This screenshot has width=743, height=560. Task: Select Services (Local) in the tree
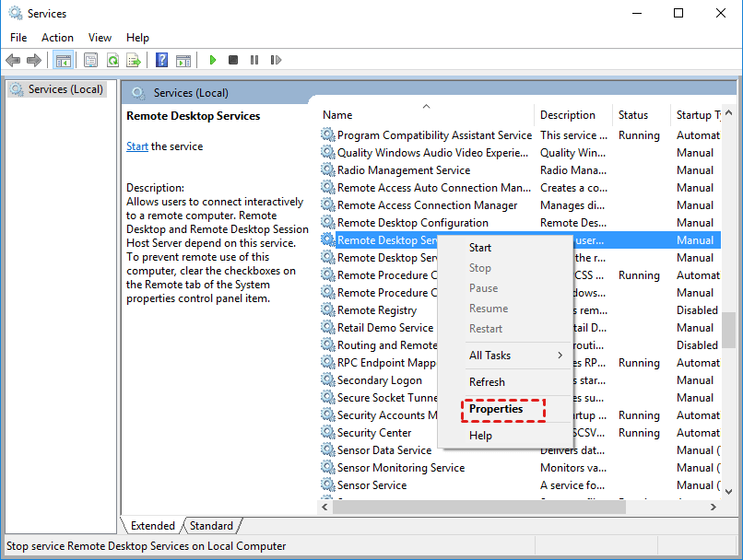(x=60, y=89)
